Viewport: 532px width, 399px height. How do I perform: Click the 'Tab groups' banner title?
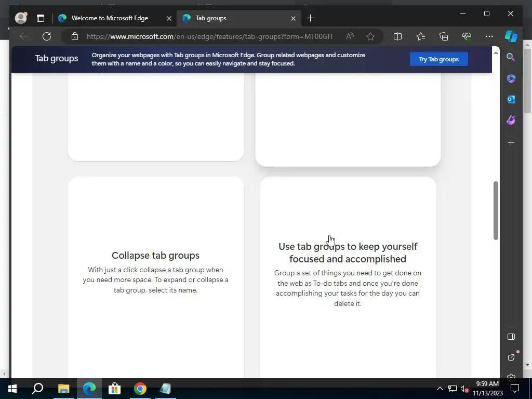57,58
